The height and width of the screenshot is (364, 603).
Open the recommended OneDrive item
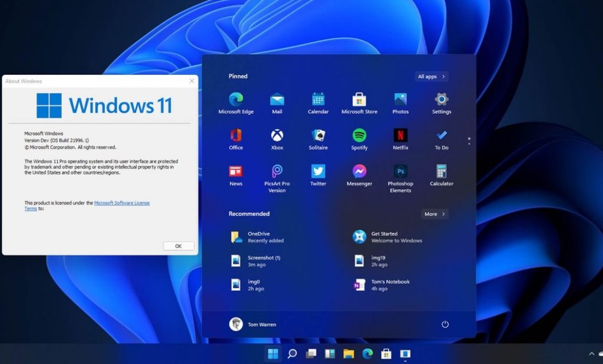257,237
